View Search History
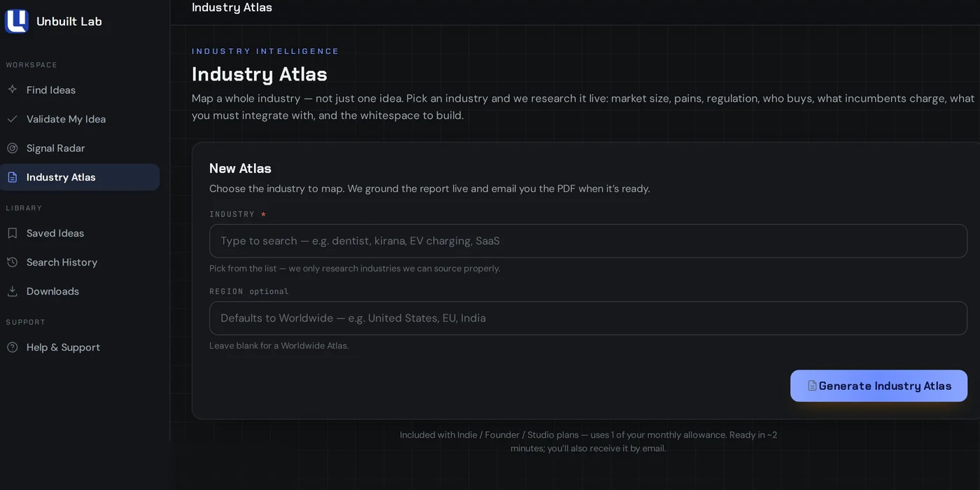980x490 pixels. coord(80,262)
